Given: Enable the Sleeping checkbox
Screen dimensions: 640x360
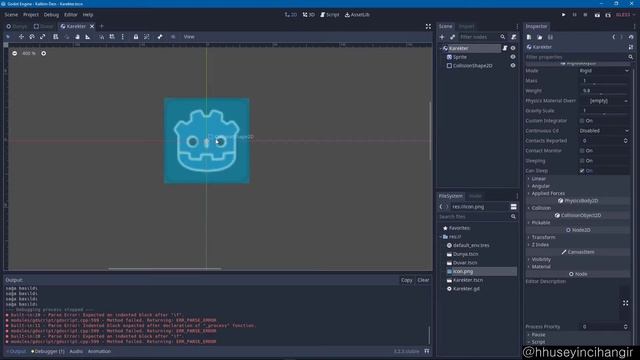Looking at the screenshot, I should coord(582,161).
